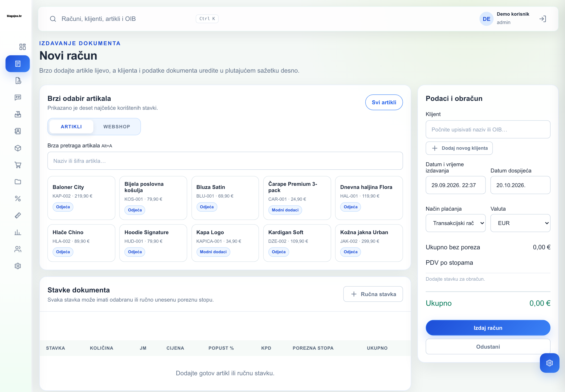Switch to the WEBSHOP tab
This screenshot has height=392, width=565.
[117, 127]
